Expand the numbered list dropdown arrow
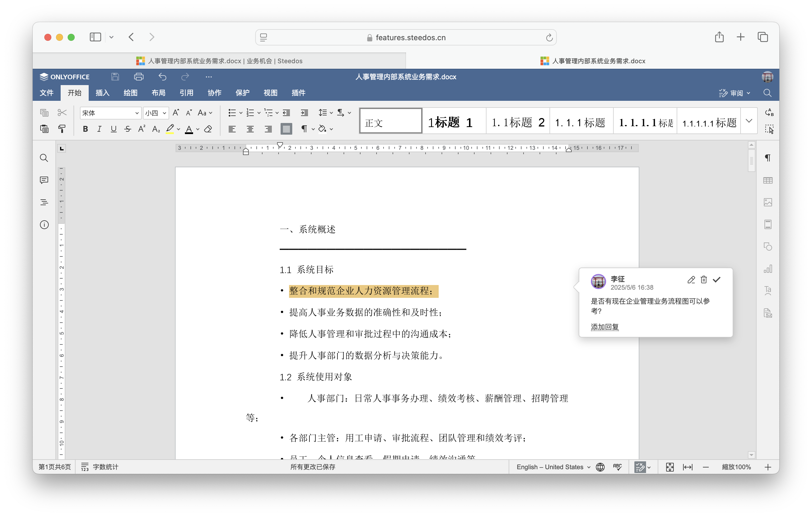 [259, 113]
